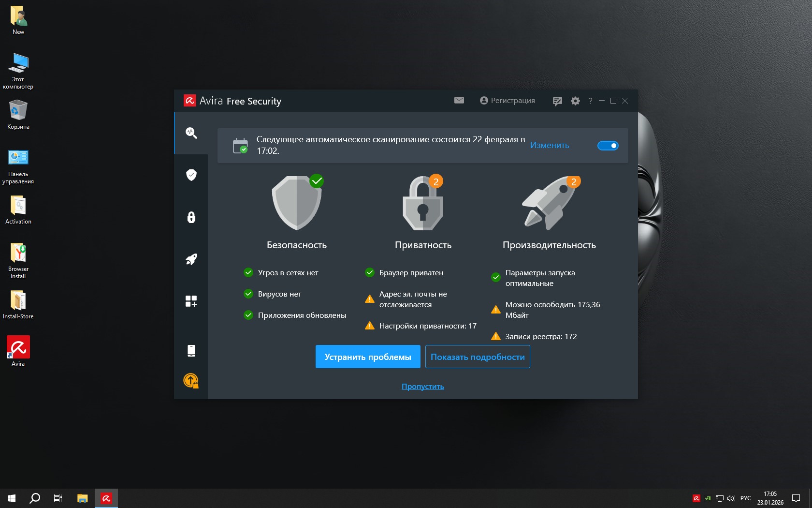The image size is (812, 508).
Task: Open the Status scan sidebar icon
Action: [191, 133]
